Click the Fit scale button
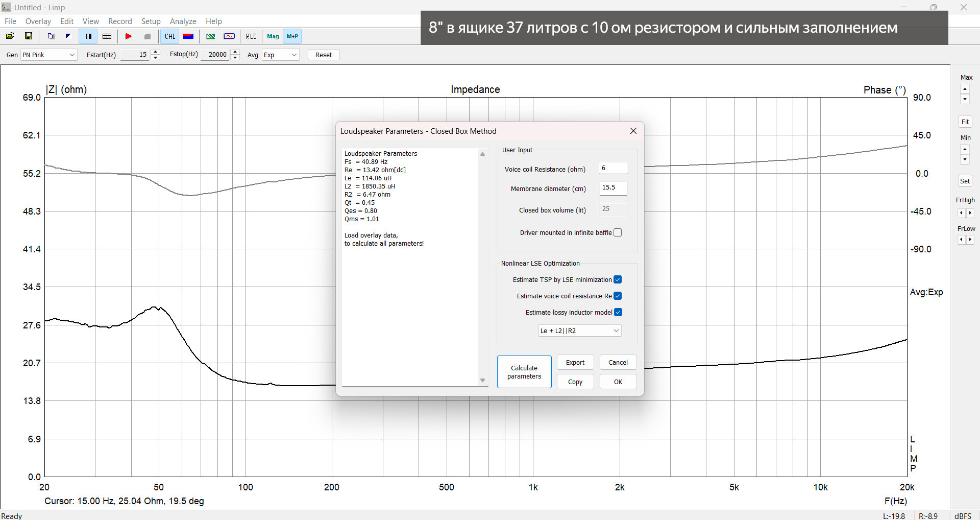Viewport: 980px width, 520px height. [965, 122]
